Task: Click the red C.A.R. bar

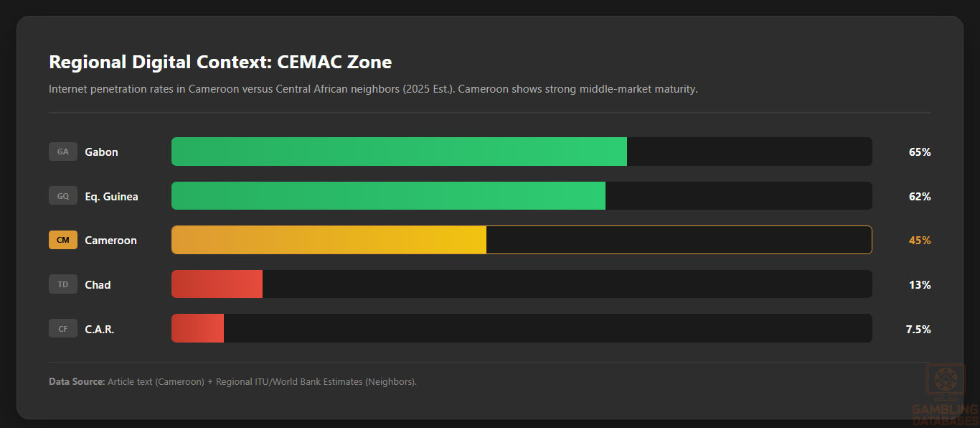Action: 197,329
